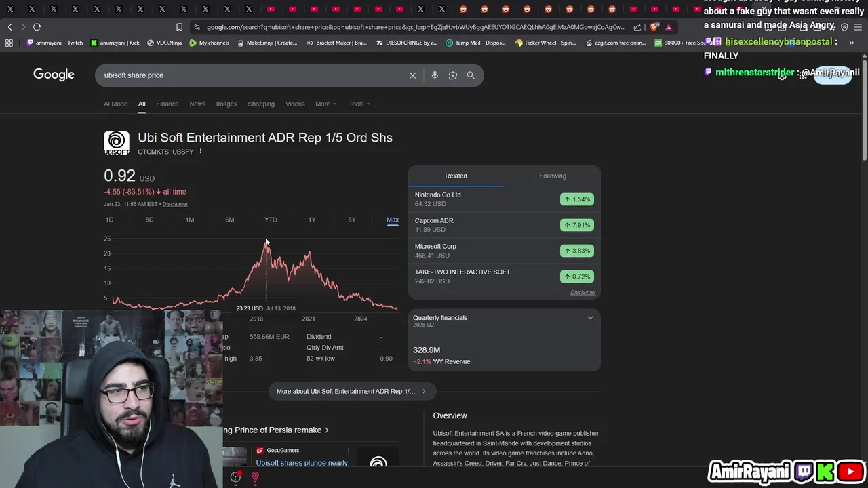Click the Google logo
This screenshot has width=868, height=488.
tap(54, 75)
